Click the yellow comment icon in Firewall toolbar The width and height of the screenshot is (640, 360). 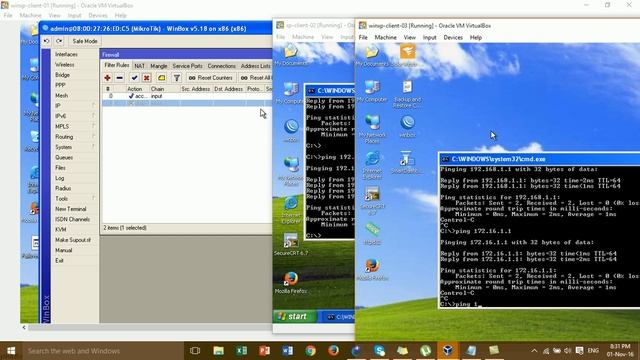pyautogui.click(x=162, y=78)
